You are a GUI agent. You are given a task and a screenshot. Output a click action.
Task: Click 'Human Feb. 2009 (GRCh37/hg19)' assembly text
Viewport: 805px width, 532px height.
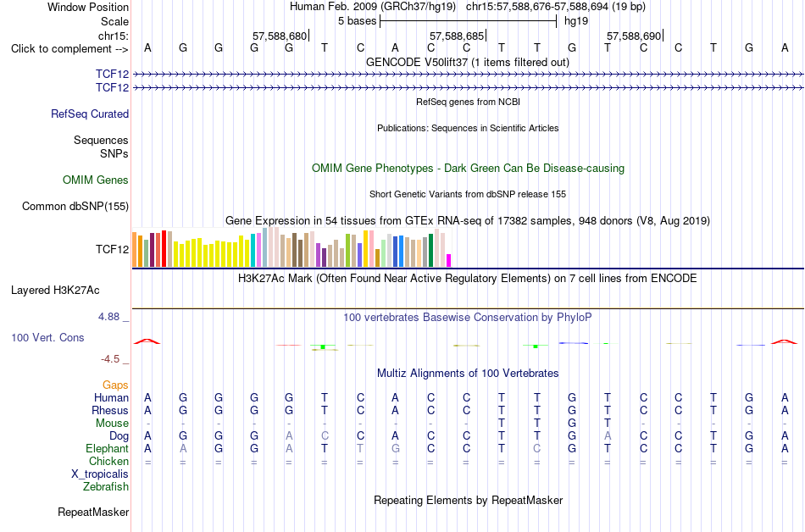point(373,7)
